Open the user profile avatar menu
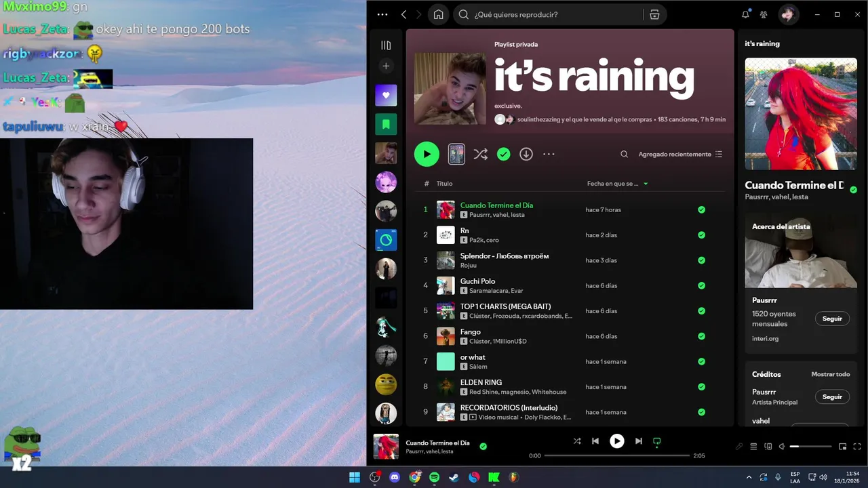Image resolution: width=868 pixels, height=488 pixels. [788, 14]
